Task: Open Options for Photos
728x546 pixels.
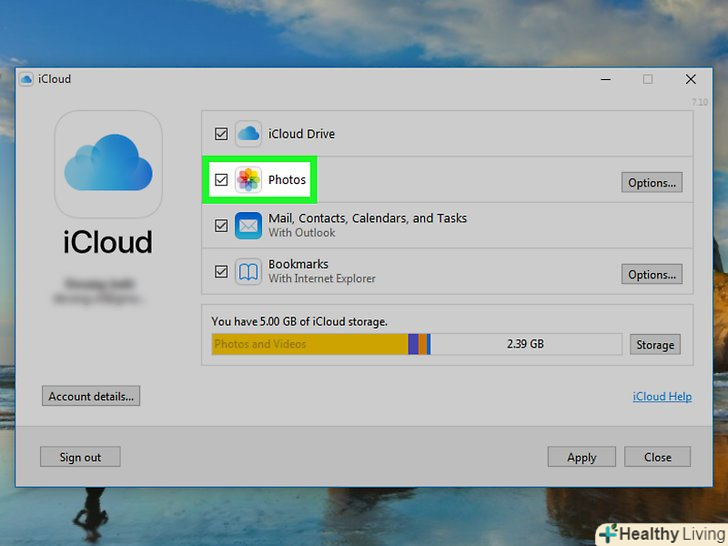Action: point(652,182)
